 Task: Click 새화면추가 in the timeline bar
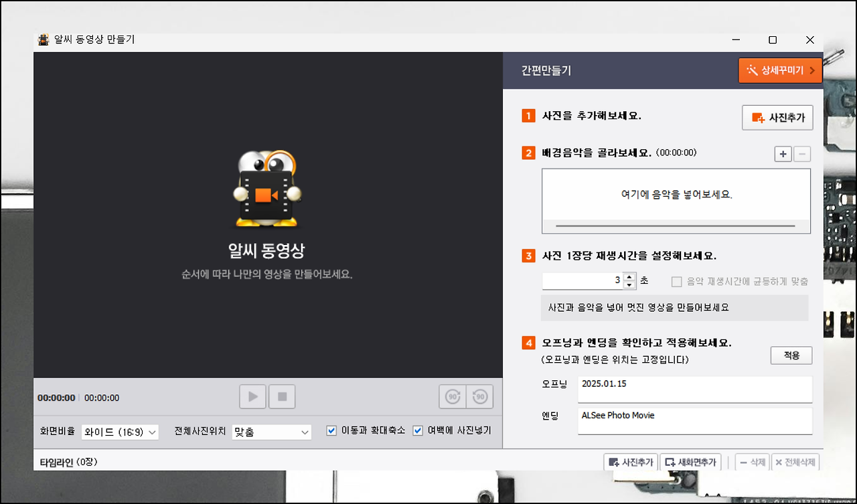pyautogui.click(x=690, y=462)
